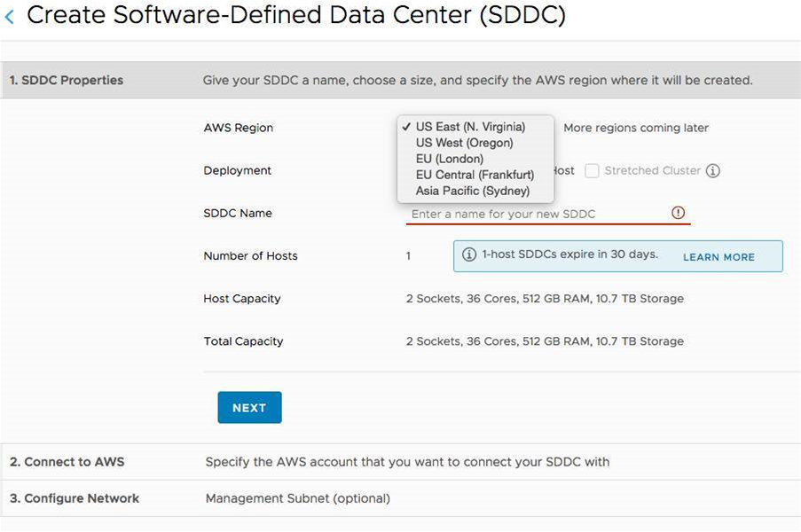Click 'Management Subnet (optional)' description
Image resolution: width=801 pixels, height=532 pixels.
click(298, 498)
